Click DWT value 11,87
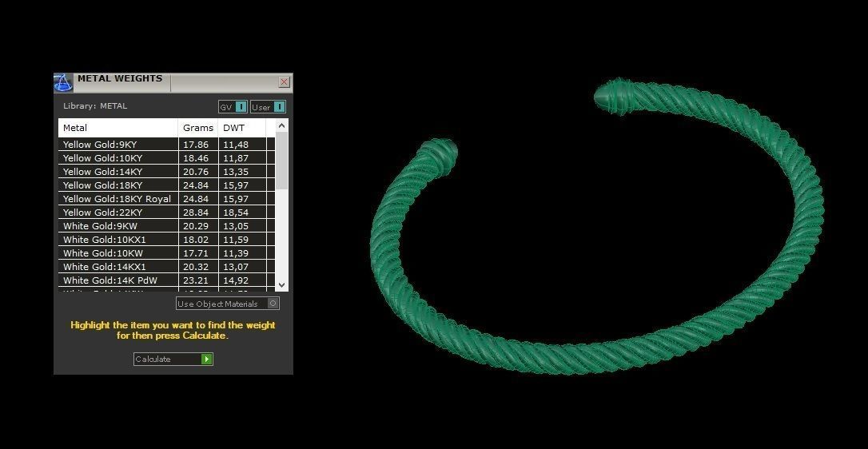This screenshot has height=449, width=868. click(236, 157)
